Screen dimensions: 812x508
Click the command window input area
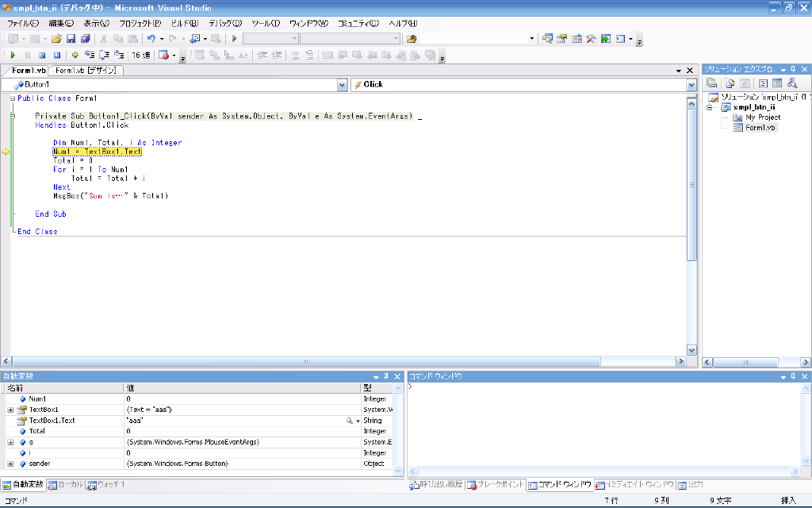[x=603, y=424]
